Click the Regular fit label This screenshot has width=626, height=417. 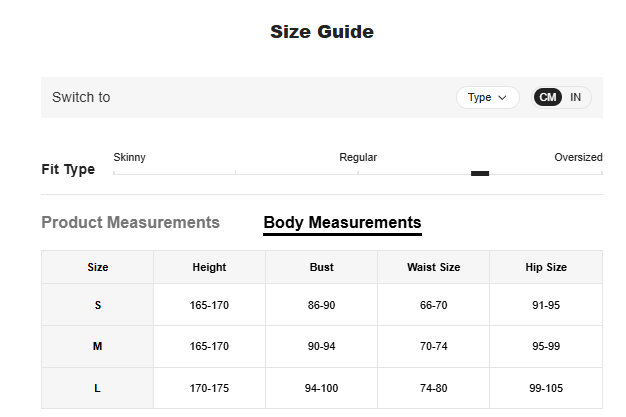[358, 157]
